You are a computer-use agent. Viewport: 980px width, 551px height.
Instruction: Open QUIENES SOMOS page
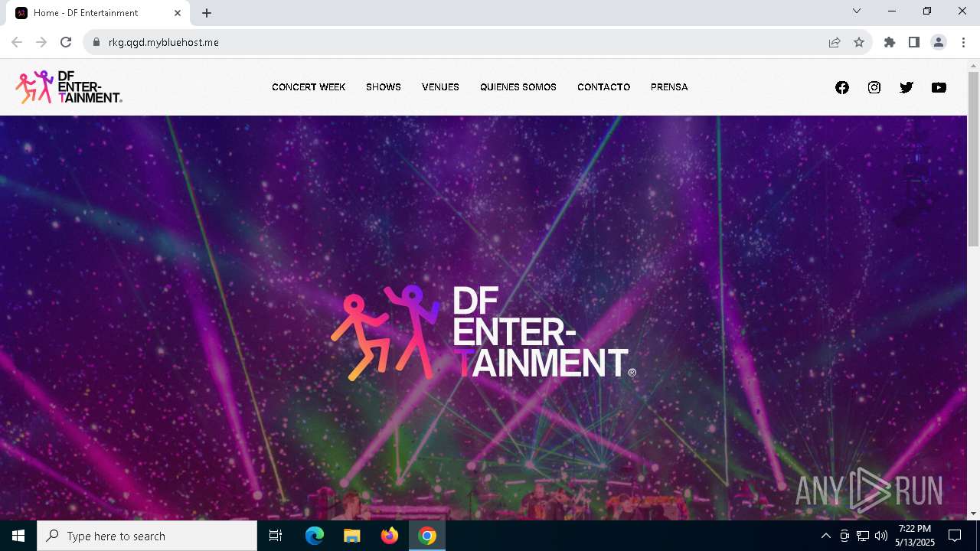(518, 87)
